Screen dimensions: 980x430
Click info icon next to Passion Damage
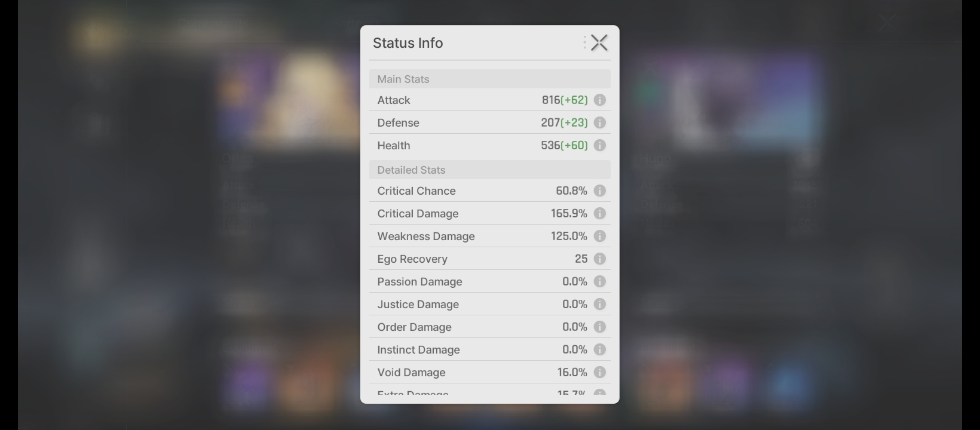coord(599,282)
